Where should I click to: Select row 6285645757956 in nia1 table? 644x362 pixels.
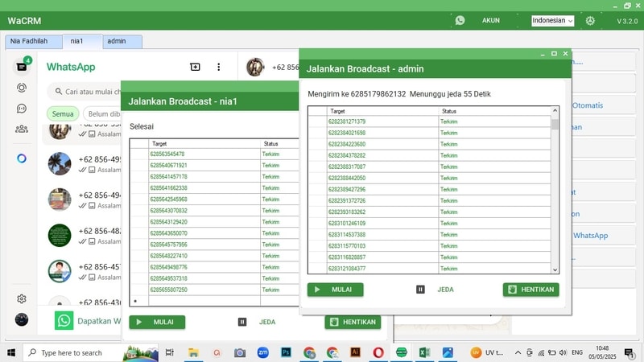point(214,245)
